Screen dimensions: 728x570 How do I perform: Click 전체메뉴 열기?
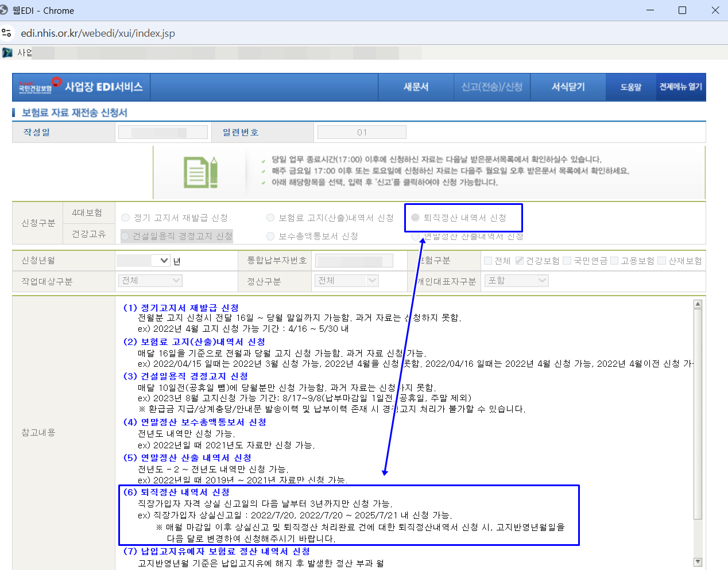coord(681,87)
